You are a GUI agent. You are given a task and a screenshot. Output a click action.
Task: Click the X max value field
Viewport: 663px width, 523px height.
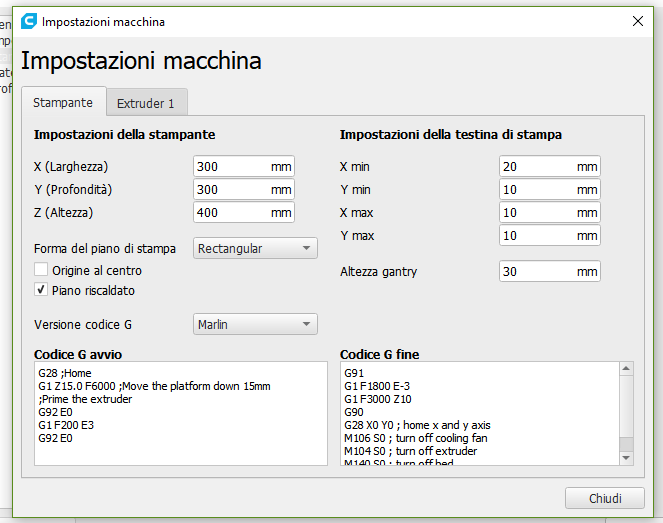coord(537,212)
